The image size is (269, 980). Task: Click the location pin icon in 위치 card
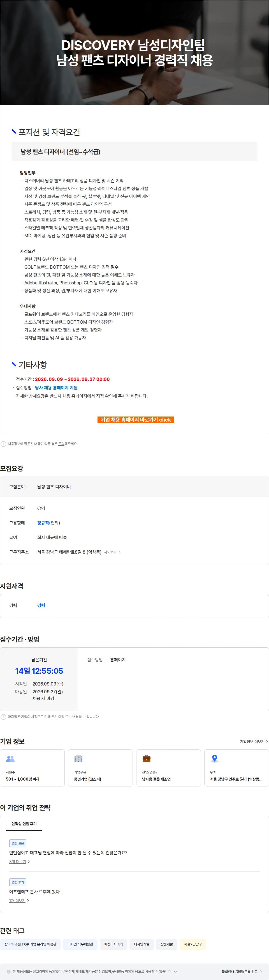coord(214,759)
